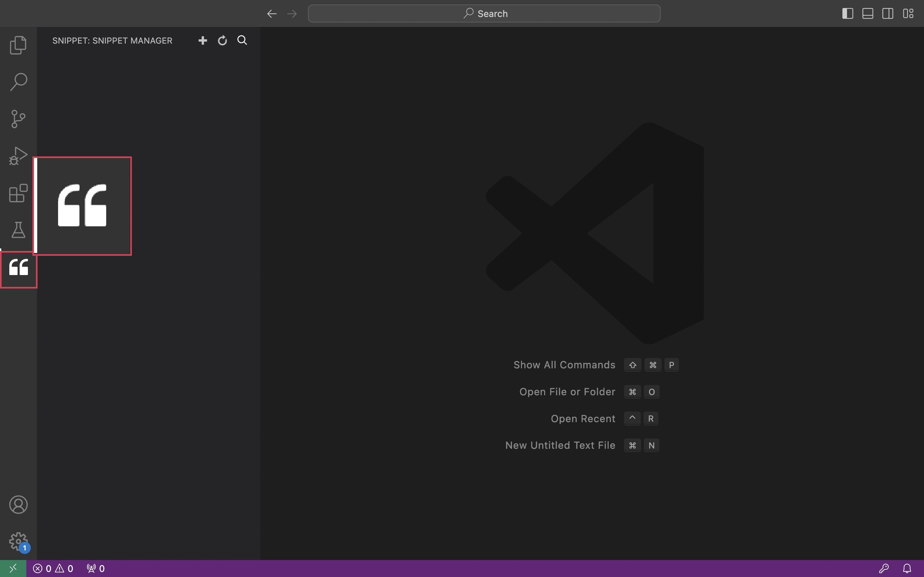Image resolution: width=924 pixels, height=577 pixels.
Task: Open Customize Layout options
Action: tap(908, 14)
